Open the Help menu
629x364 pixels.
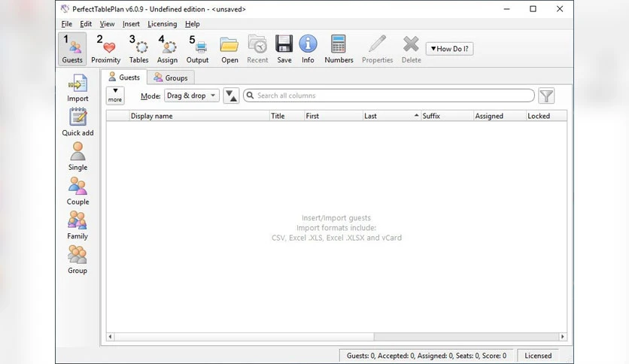(x=192, y=24)
